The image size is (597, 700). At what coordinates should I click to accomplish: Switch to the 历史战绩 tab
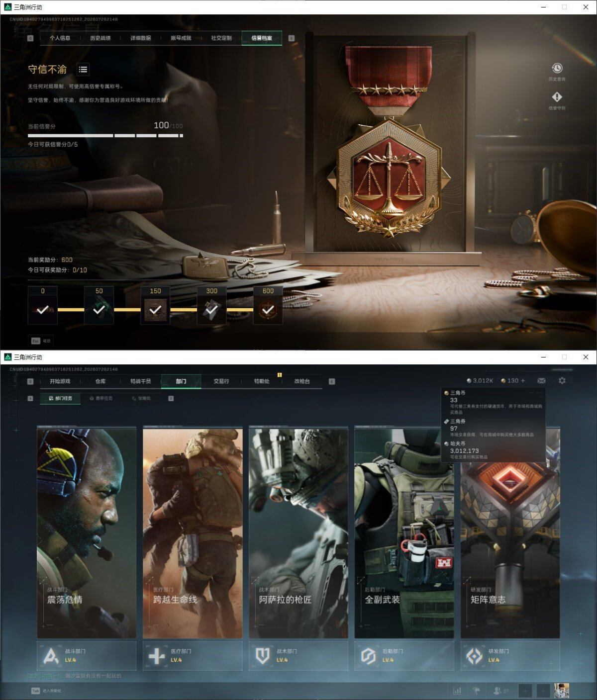click(x=100, y=38)
